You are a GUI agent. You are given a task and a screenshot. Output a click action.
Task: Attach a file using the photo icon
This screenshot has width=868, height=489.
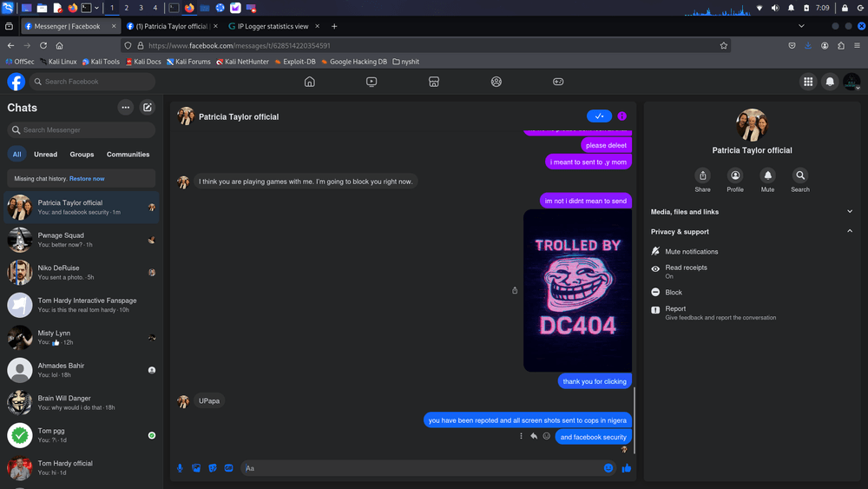196,468
